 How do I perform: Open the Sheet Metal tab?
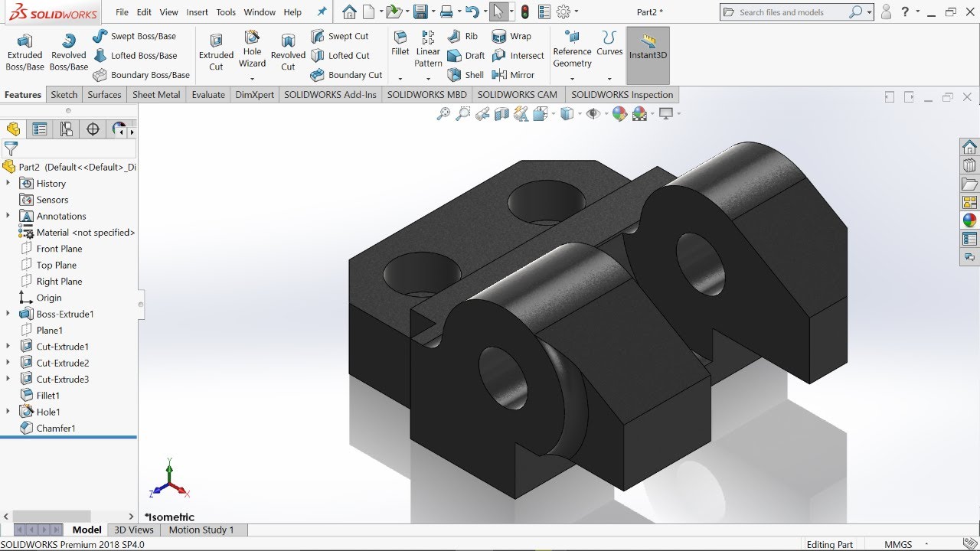coord(156,95)
